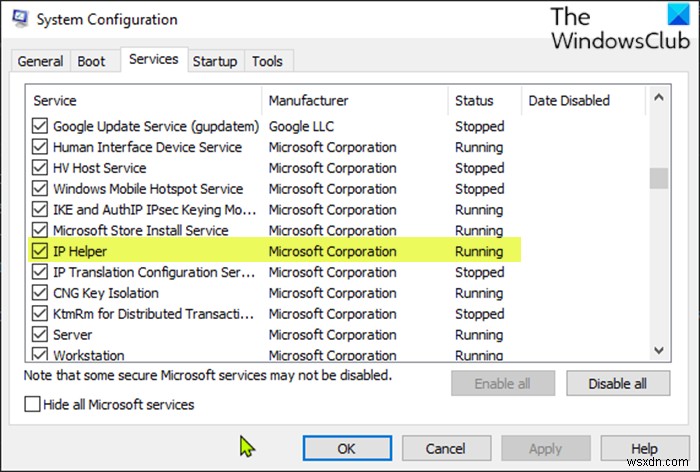Toggle IP Translation Configuration Service checkbox

click(x=40, y=272)
